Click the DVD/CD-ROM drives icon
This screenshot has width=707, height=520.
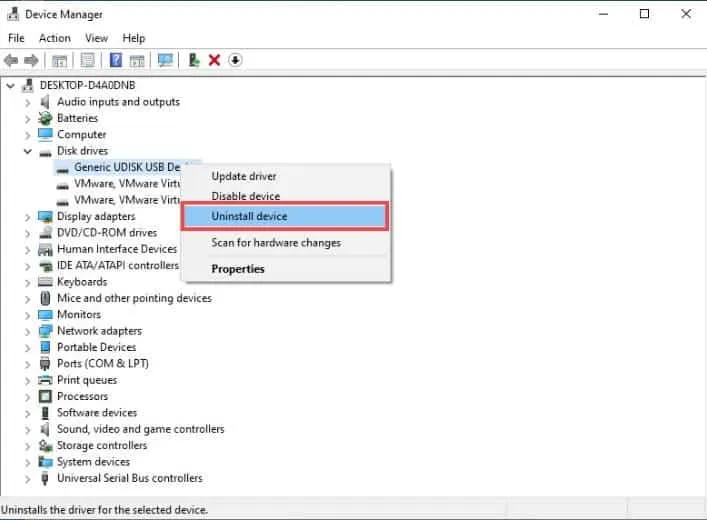coord(45,233)
